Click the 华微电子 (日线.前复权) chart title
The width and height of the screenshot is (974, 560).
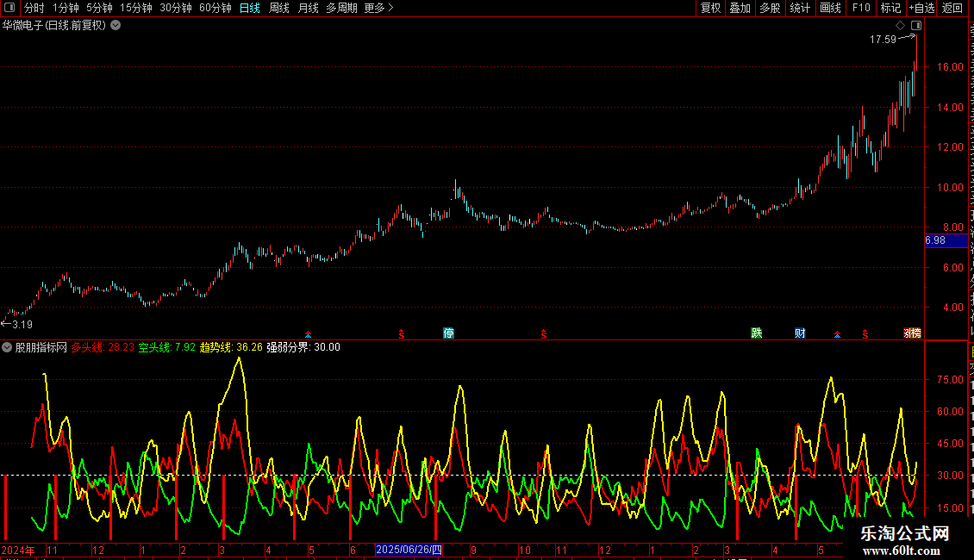coord(54,26)
